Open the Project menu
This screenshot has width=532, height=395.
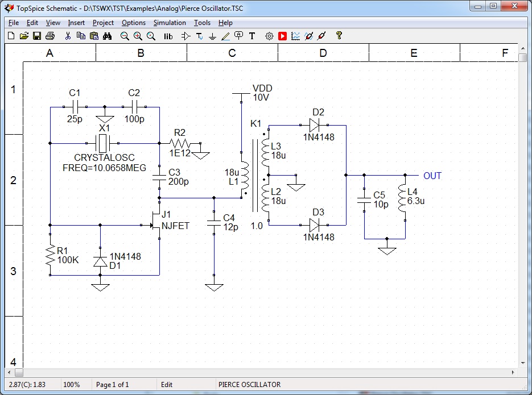(x=103, y=23)
